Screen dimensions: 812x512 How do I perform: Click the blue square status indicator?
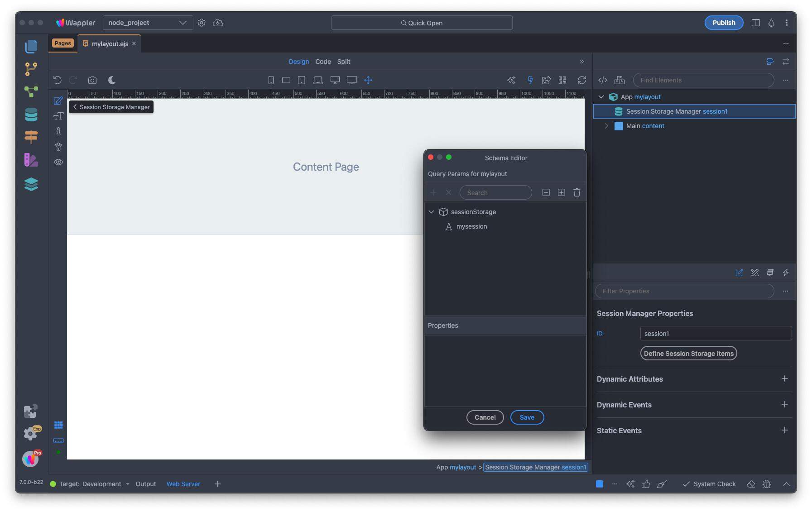pyautogui.click(x=599, y=484)
